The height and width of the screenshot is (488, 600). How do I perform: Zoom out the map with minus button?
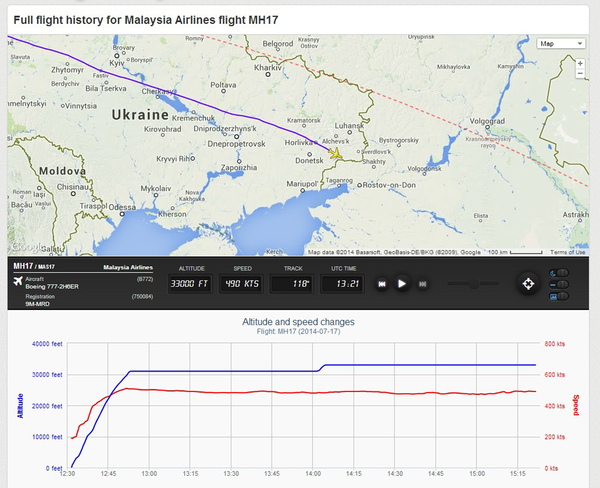click(x=580, y=73)
